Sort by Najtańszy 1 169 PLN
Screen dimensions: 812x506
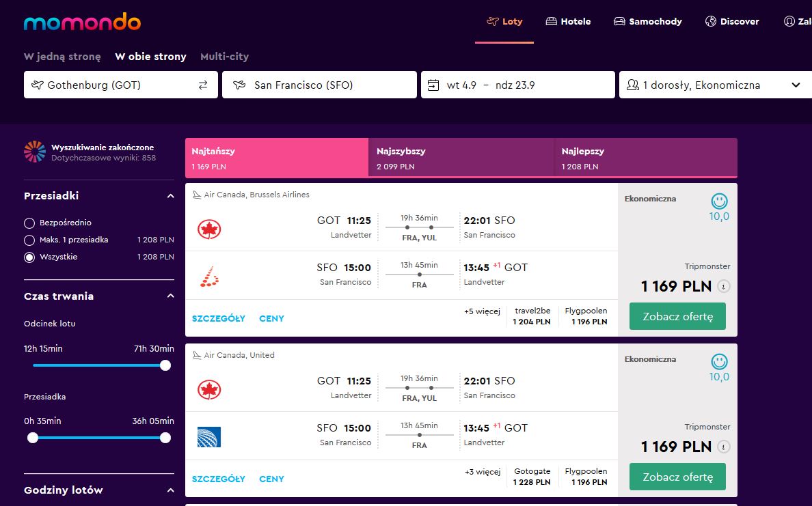click(x=277, y=158)
